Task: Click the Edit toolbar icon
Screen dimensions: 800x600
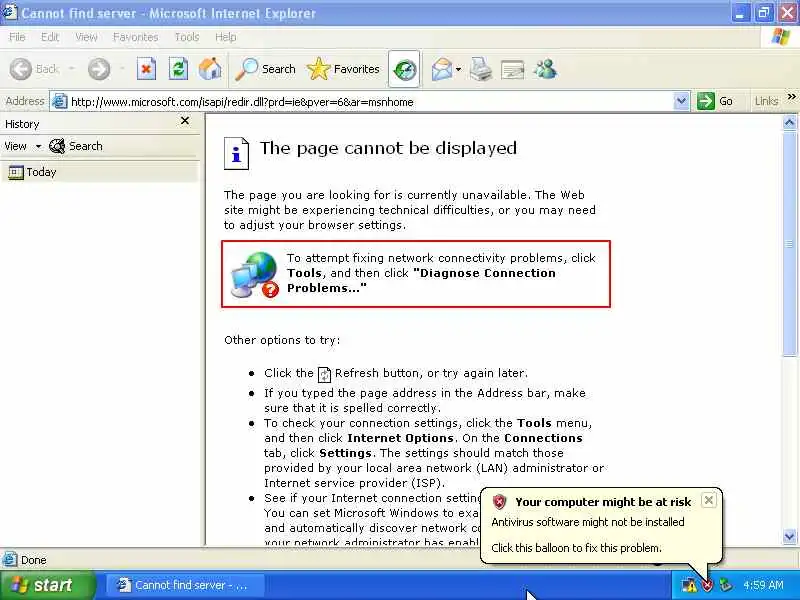Action: [512, 69]
